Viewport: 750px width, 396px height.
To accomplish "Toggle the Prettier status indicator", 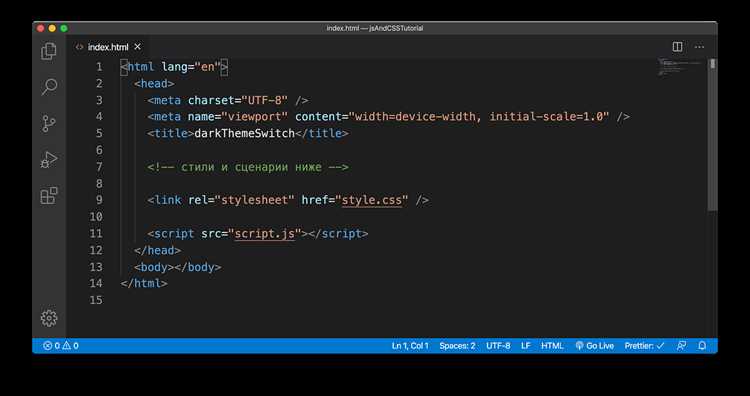I will [x=644, y=346].
